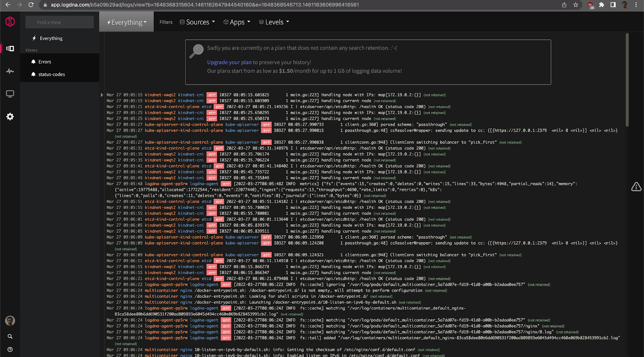Screen dimensions: 644x357
Task: Reload the page with the refresh icon
Action: (x=31, y=5)
